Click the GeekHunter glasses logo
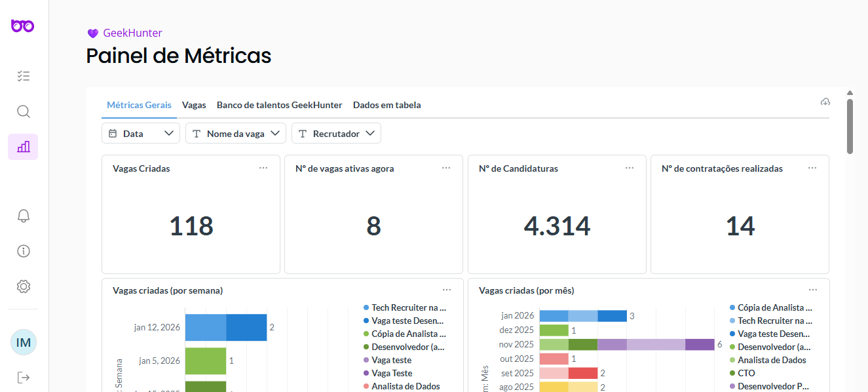Viewport: 868px width, 392px height. point(23,26)
